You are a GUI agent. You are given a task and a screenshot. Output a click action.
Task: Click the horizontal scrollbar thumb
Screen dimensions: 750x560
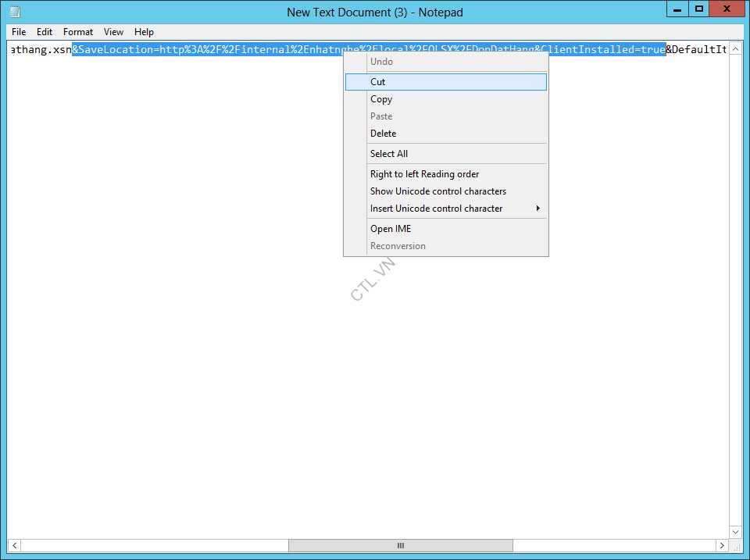coord(400,545)
